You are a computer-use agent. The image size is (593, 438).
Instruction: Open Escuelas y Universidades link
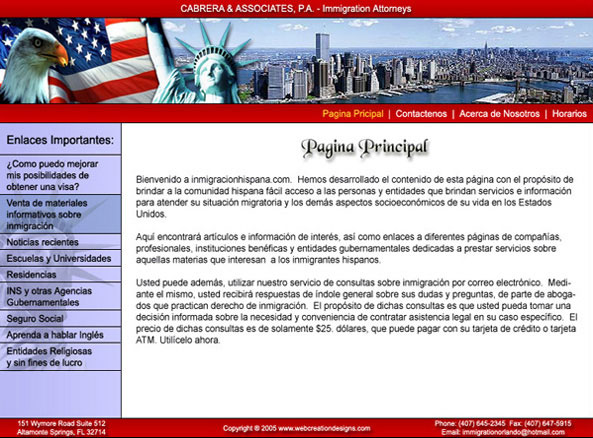(61, 258)
